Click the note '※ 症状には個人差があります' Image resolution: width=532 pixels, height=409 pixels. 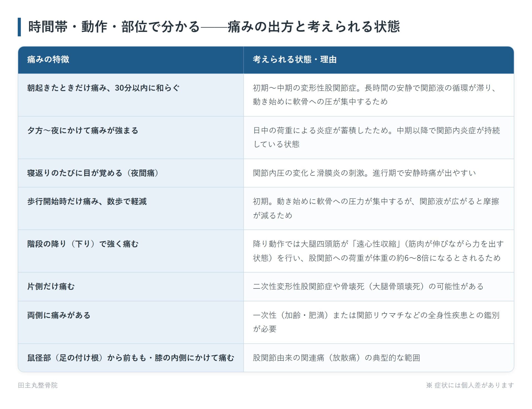coord(470,385)
